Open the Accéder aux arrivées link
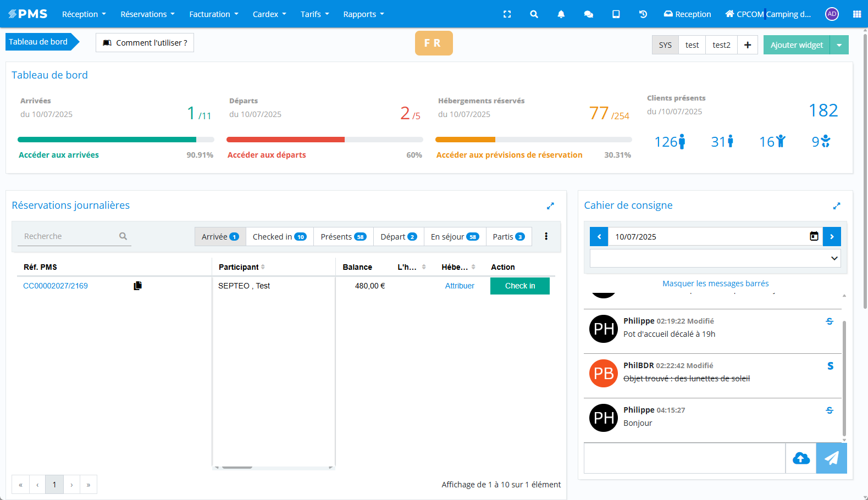Viewport: 868px width, 500px height. click(59, 155)
